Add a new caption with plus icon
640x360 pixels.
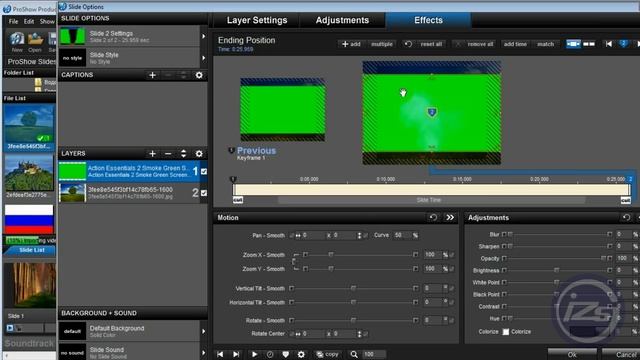tap(152, 75)
